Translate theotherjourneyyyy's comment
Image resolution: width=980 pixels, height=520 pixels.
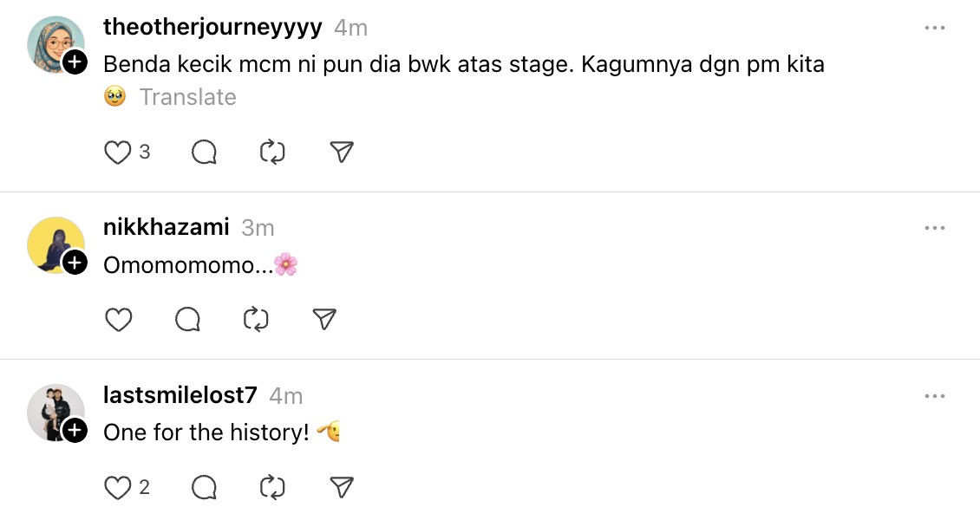[187, 97]
